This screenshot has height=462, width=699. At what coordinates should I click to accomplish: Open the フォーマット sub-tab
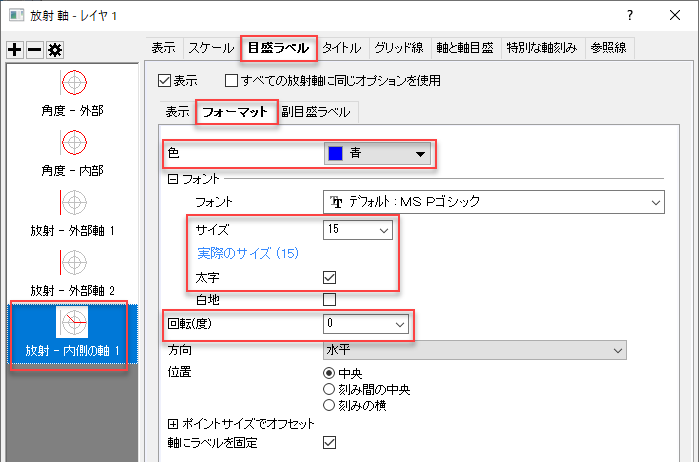click(x=236, y=112)
